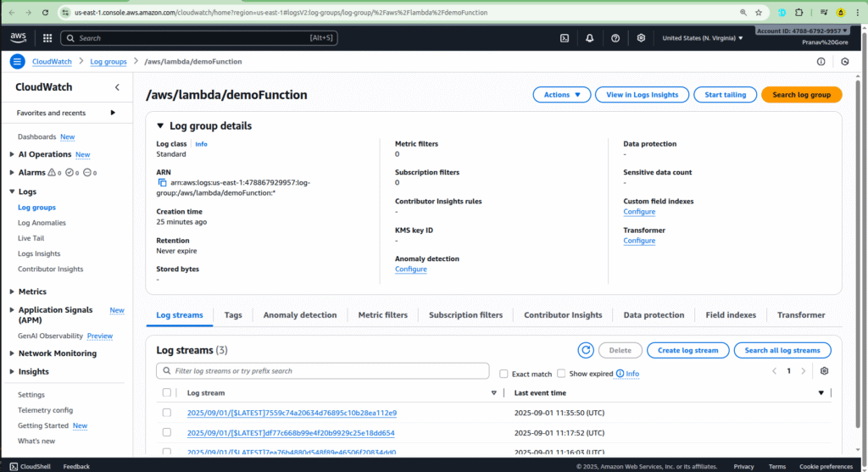Click the Search log group button

pyautogui.click(x=802, y=95)
